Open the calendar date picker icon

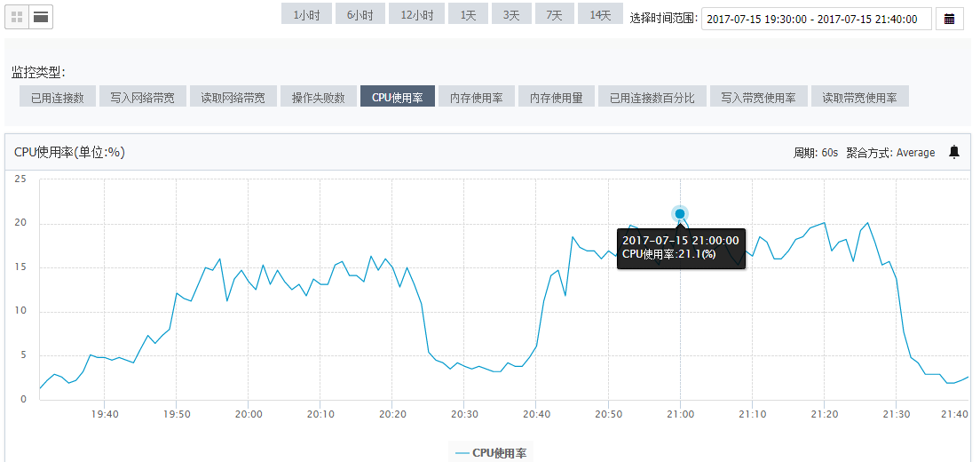point(949,19)
